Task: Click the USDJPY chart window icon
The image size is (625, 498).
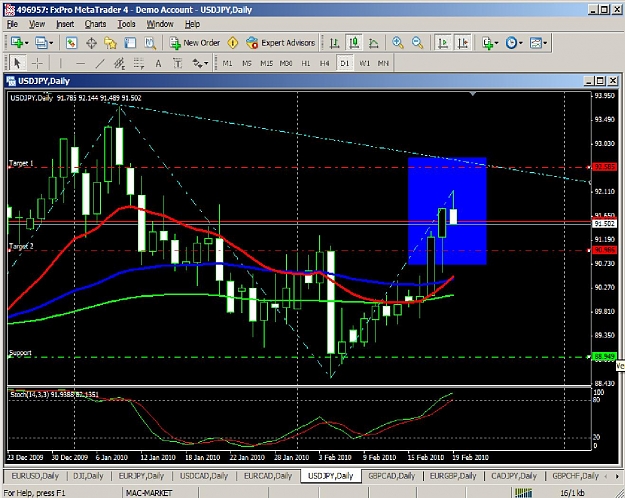Action: click(11, 81)
